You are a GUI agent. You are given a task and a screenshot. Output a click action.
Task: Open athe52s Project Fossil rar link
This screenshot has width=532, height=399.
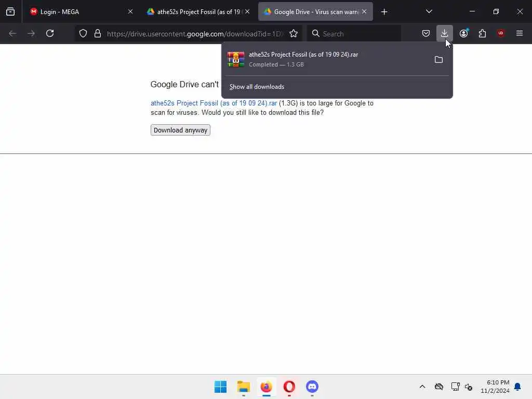click(x=214, y=103)
